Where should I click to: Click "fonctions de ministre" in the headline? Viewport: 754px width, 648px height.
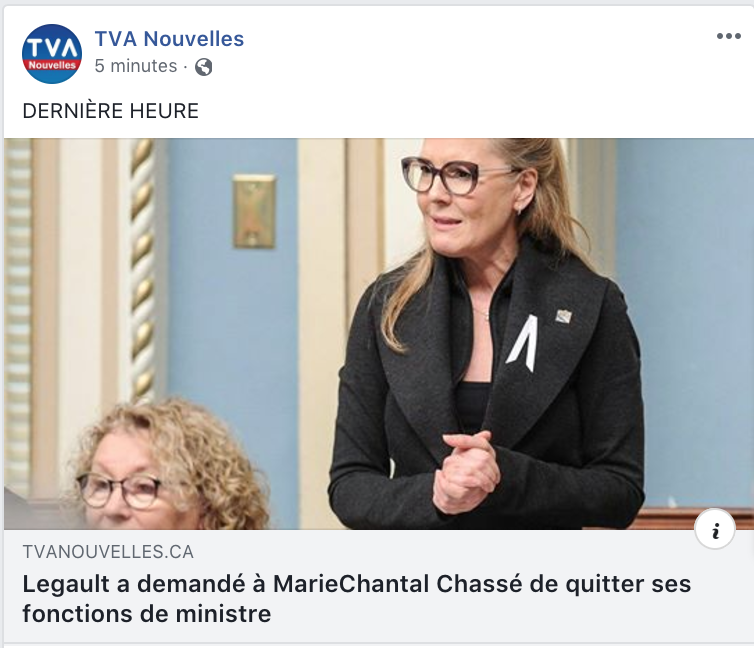147,614
